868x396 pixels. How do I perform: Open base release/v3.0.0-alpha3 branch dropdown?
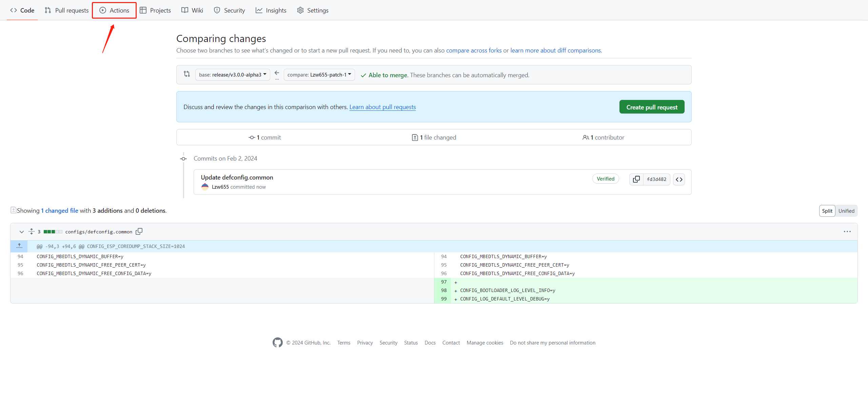[233, 75]
